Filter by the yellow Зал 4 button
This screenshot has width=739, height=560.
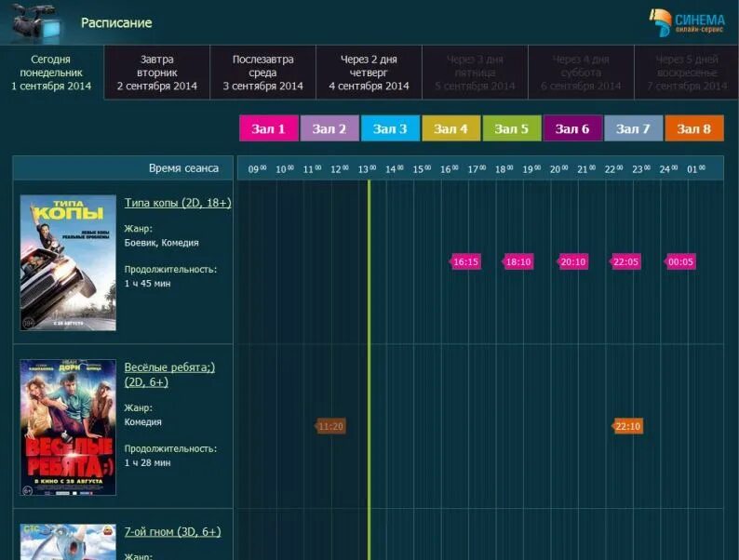tap(451, 128)
